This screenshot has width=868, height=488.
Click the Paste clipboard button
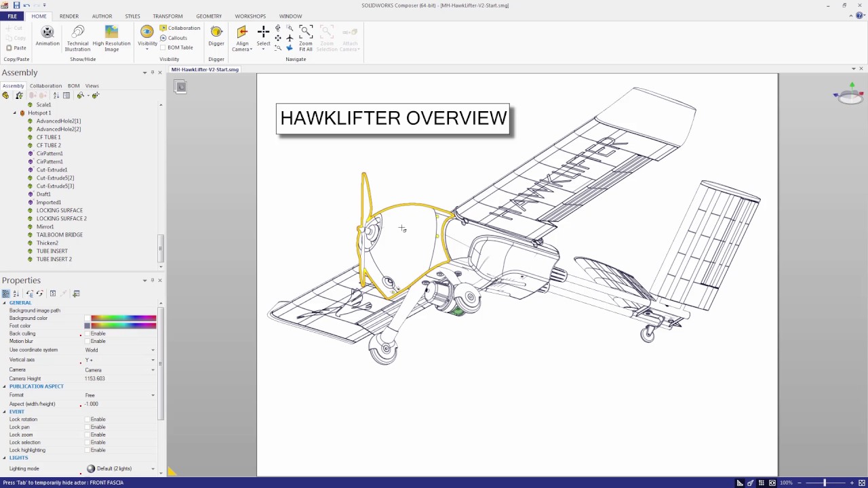click(16, 47)
